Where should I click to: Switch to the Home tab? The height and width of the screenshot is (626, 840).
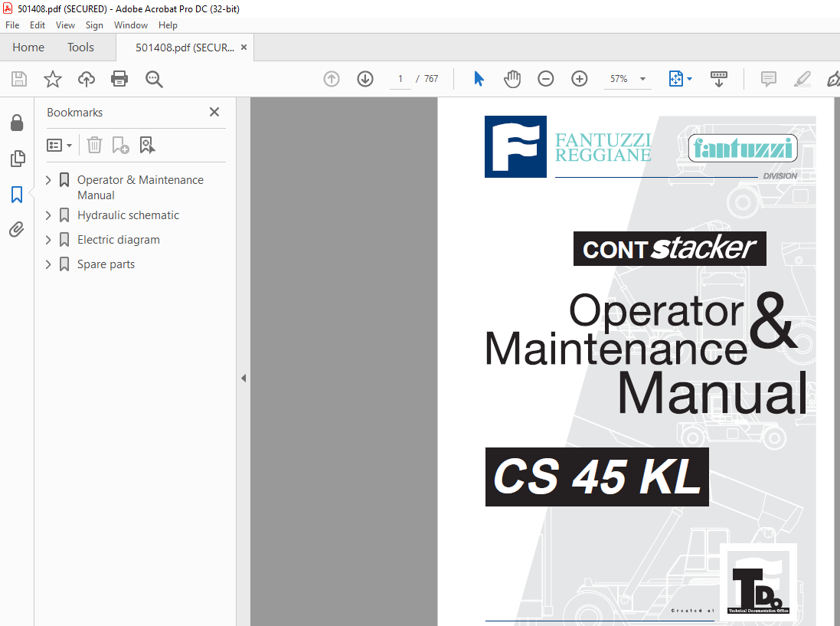pos(28,48)
